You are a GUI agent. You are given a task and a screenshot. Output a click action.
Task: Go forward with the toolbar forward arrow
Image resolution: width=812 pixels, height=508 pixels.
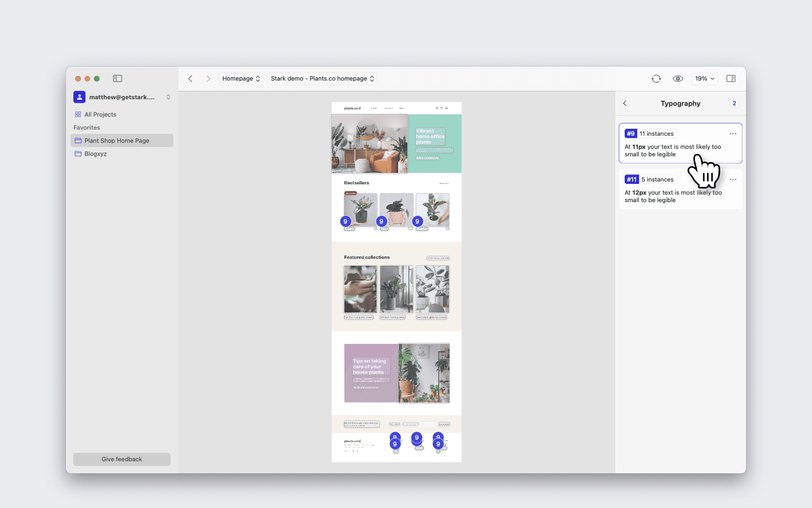pyautogui.click(x=208, y=78)
